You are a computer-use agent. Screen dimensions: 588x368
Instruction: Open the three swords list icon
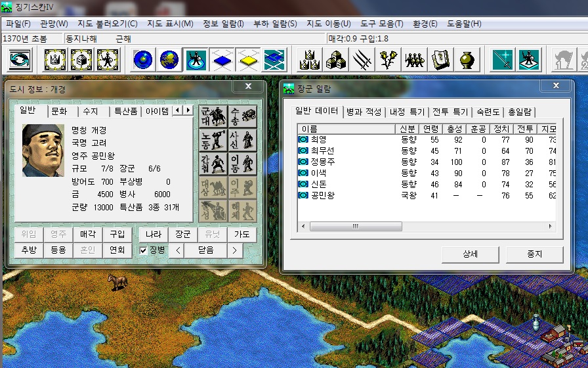[362, 59]
